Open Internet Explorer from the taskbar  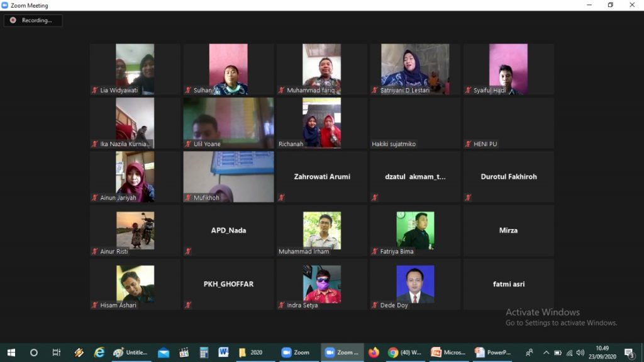(99, 353)
